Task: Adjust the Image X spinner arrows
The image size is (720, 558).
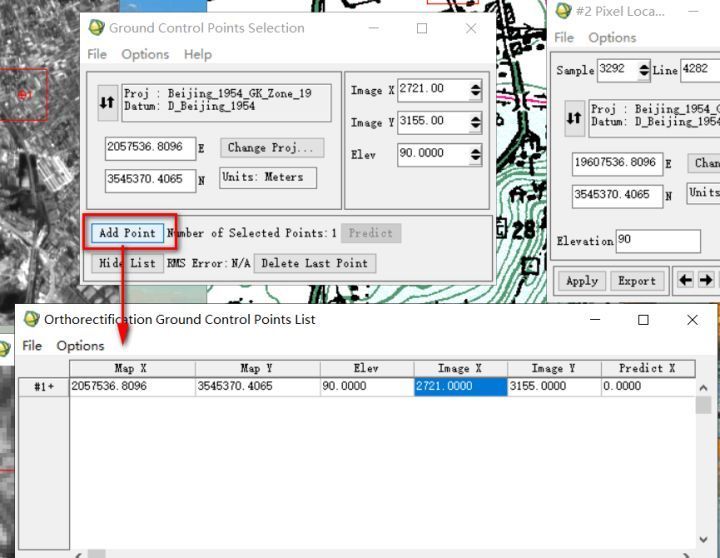Action: click(476, 90)
